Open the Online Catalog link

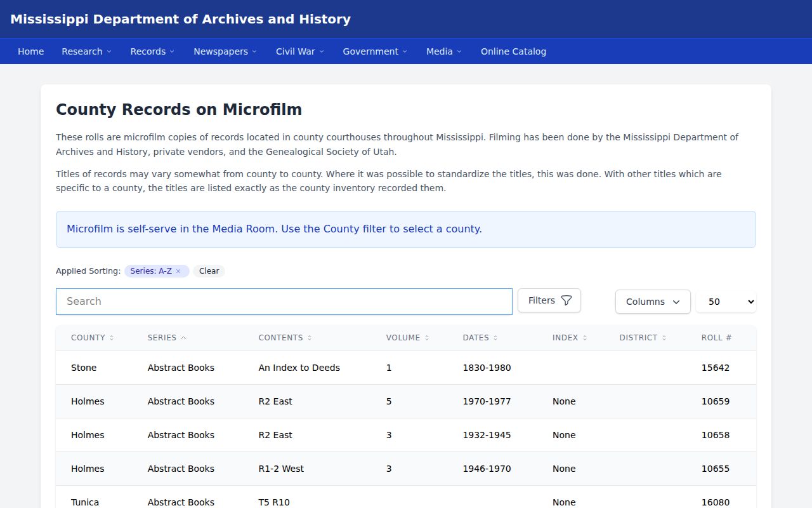(513, 51)
